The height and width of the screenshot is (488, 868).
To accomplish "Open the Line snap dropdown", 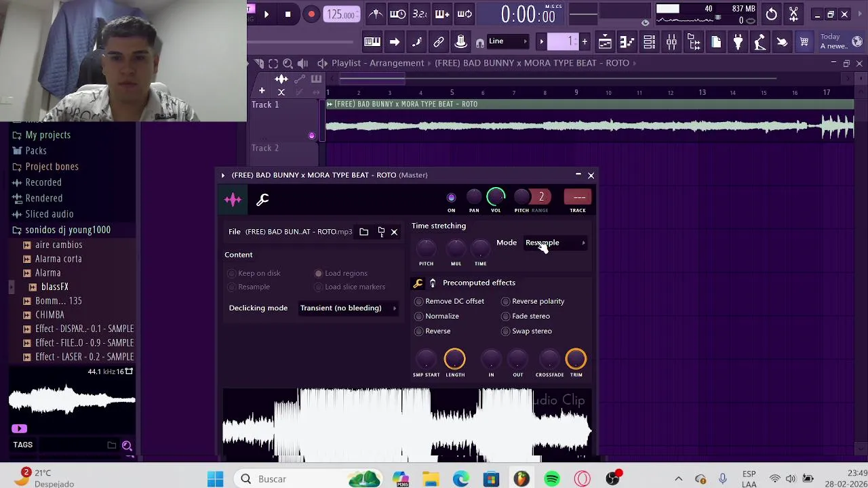I will click(509, 41).
